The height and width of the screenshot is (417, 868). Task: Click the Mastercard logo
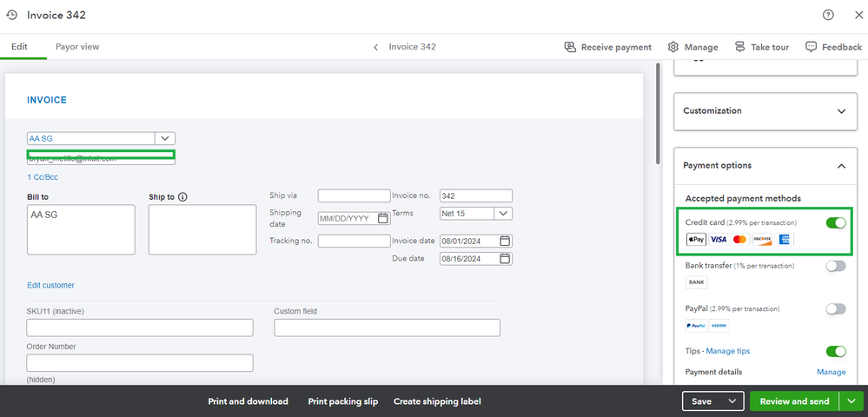click(x=739, y=239)
